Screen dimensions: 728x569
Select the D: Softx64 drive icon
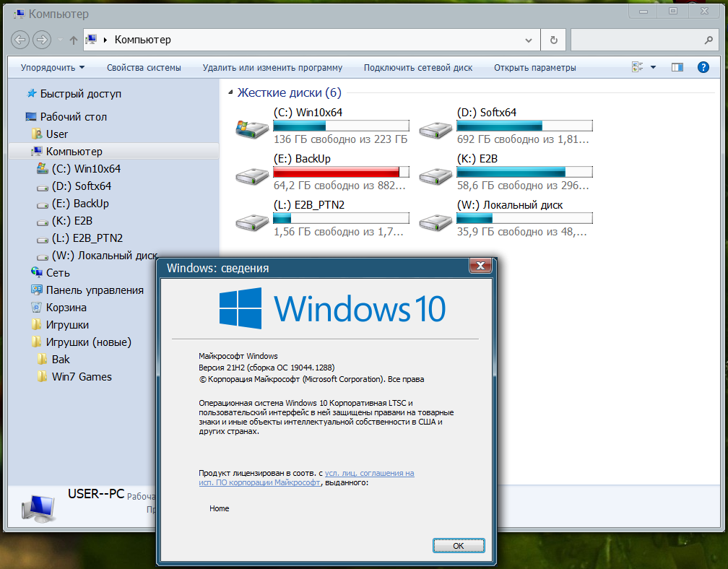pyautogui.click(x=435, y=129)
